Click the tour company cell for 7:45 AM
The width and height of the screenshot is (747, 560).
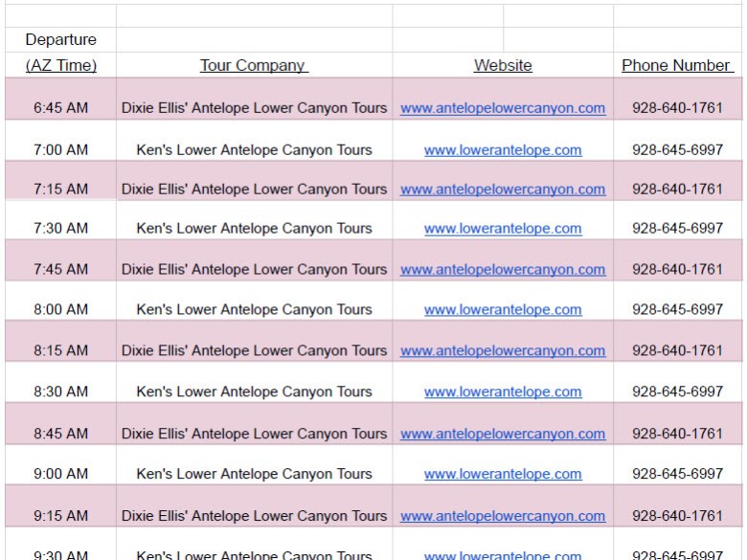point(254,270)
